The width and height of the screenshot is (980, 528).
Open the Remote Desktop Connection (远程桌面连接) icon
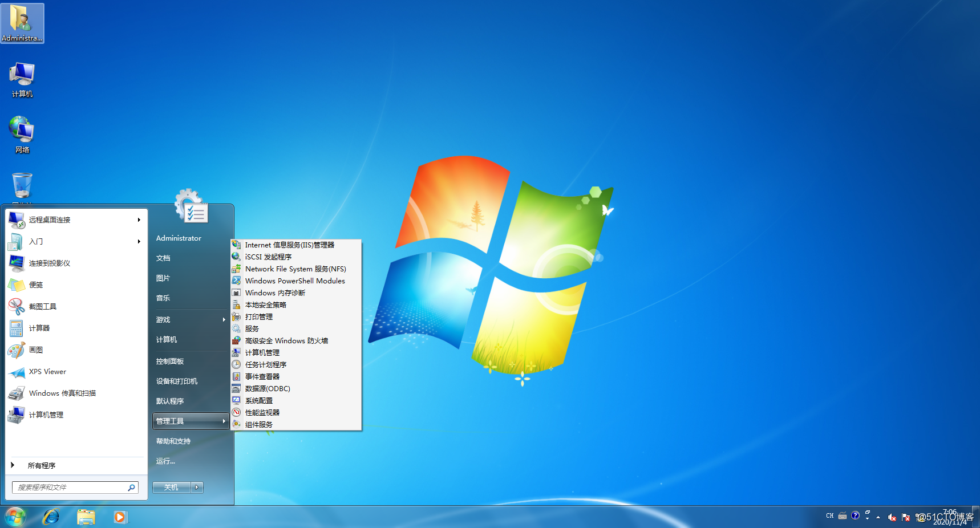click(17, 220)
